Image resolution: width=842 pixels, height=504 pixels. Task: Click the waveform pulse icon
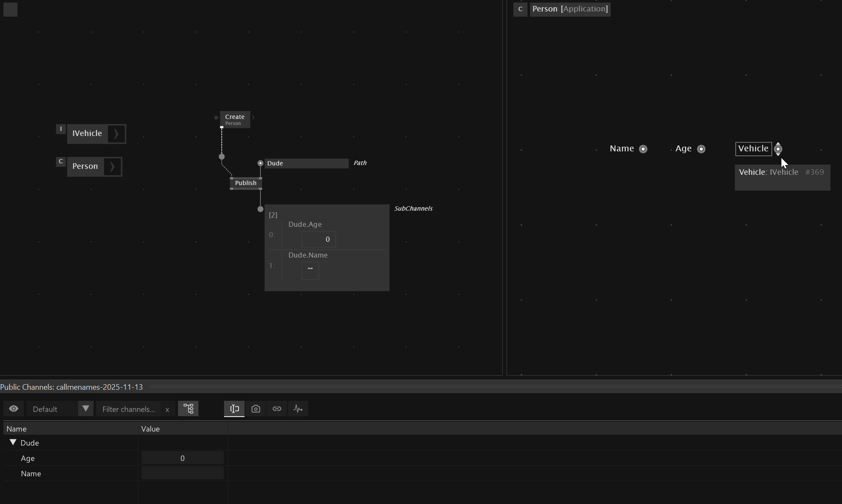tap(298, 409)
